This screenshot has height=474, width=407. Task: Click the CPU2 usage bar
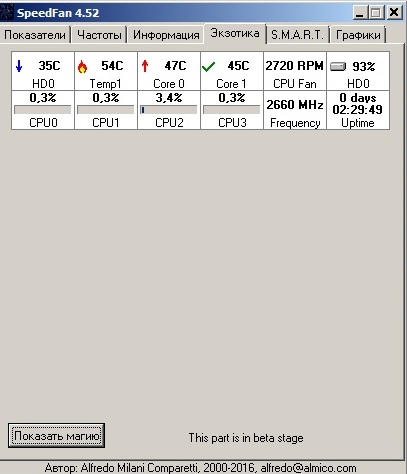pyautogui.click(x=169, y=110)
